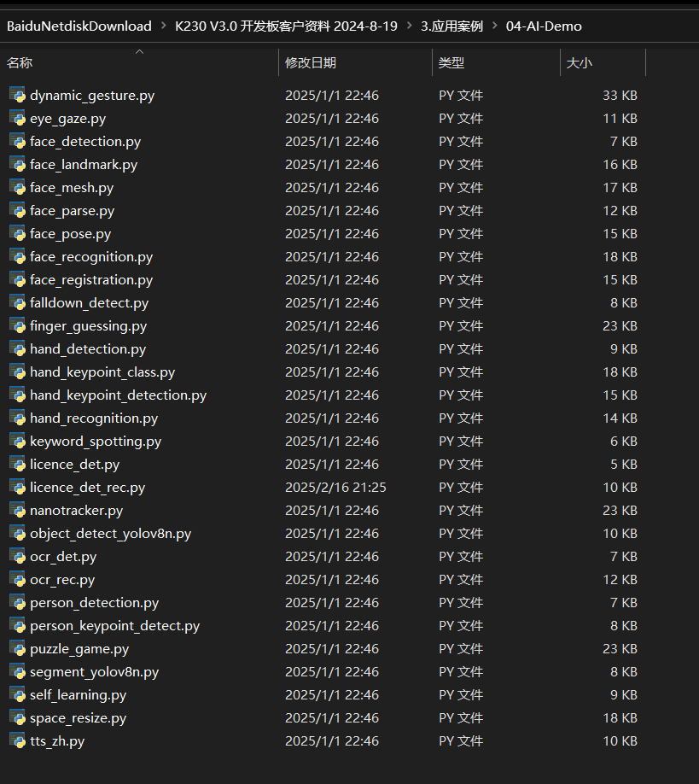The image size is (699, 784).
Task: Expand the chevron before 3.应用案例 breadcrumb
Action: point(409,26)
